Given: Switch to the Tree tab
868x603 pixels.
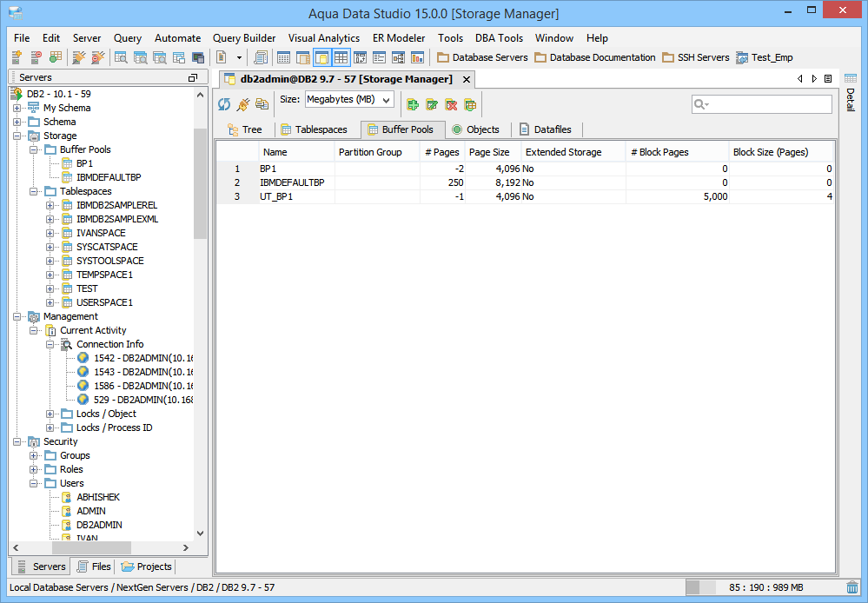Looking at the screenshot, I should tap(245, 129).
